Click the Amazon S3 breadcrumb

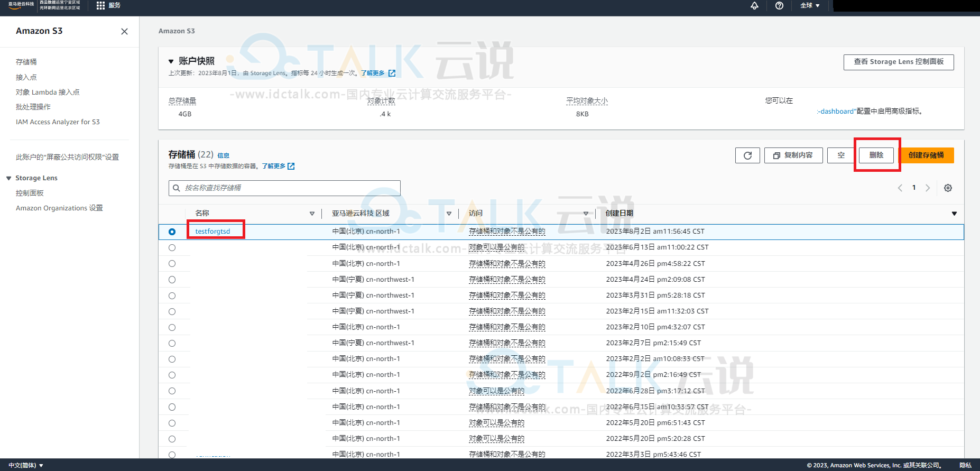(x=177, y=31)
